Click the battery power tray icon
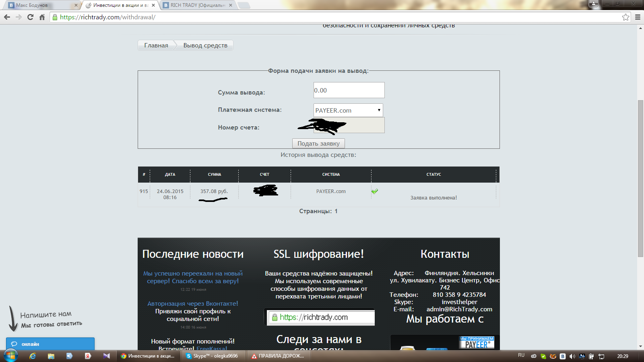Screen dimensions: 644x362 (x=592, y=356)
